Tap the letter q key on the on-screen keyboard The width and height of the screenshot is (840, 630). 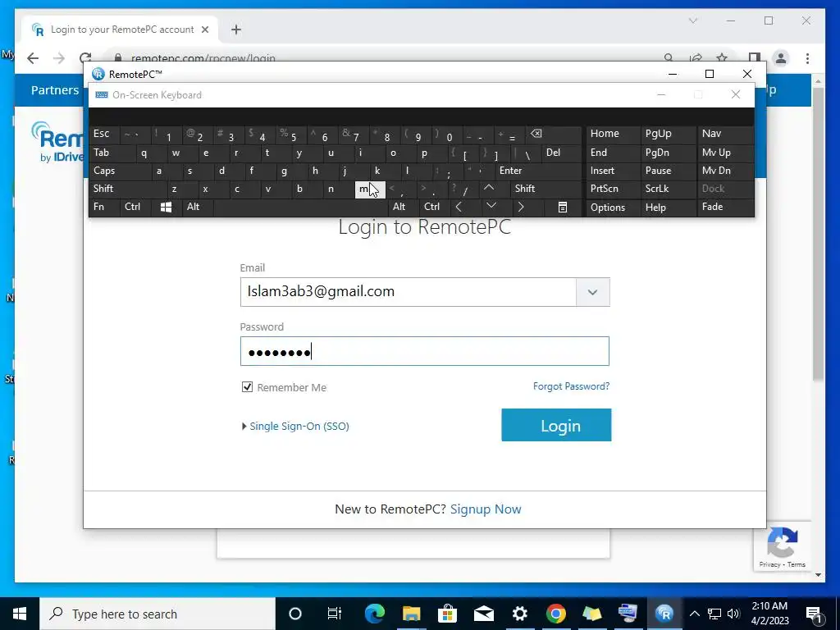[x=151, y=153]
